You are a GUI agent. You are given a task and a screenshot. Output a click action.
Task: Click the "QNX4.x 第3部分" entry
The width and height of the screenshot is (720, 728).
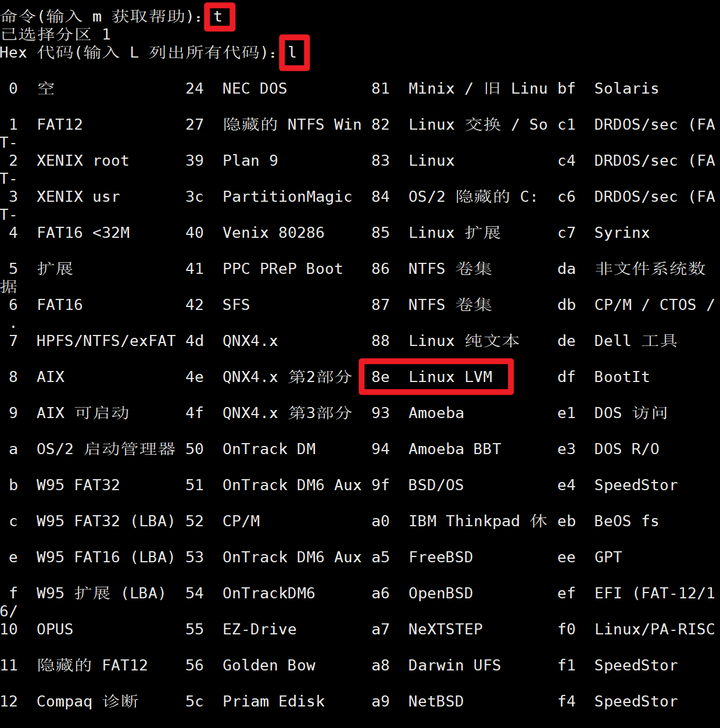(x=288, y=413)
